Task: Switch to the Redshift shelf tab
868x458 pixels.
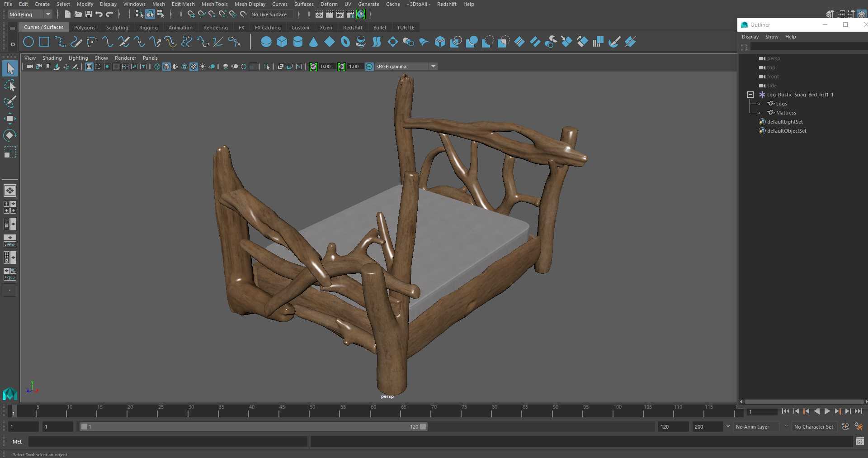Action: 353,28
